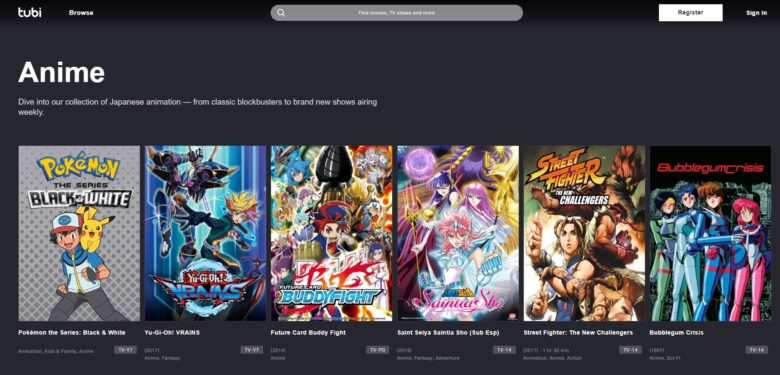Click the Pokémon the Series: Black & White title
780x375 pixels.
[72, 332]
